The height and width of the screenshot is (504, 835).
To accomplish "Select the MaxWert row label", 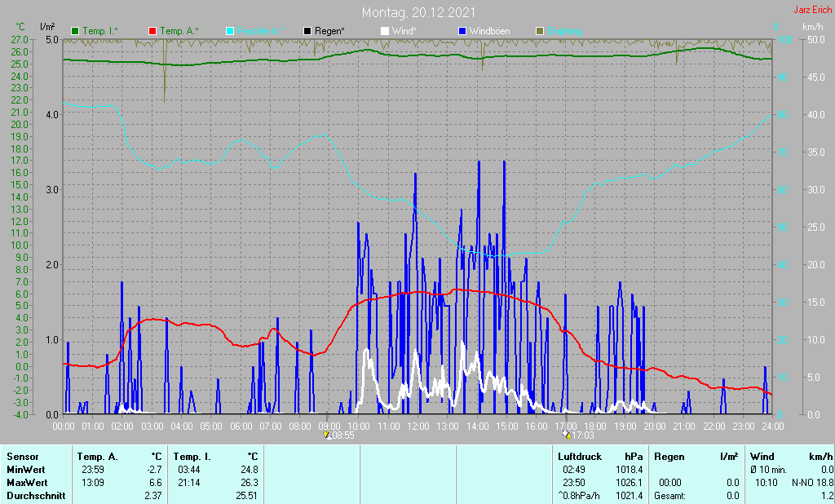I will pyautogui.click(x=27, y=483).
